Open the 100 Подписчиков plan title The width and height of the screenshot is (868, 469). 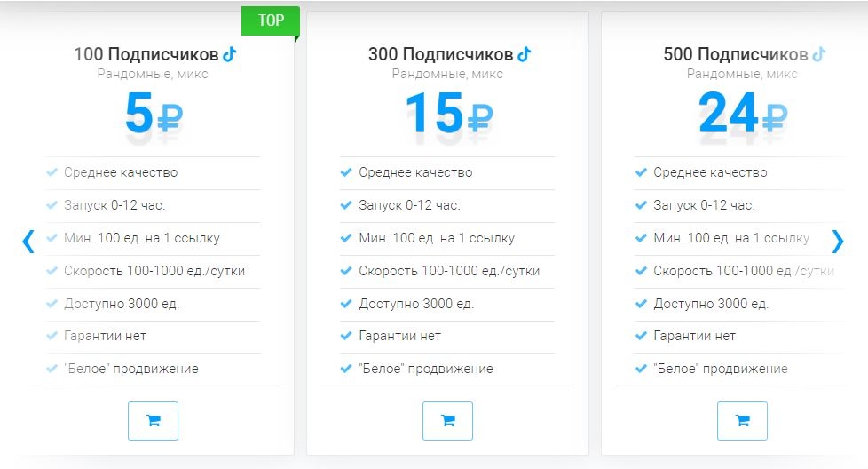pos(146,54)
